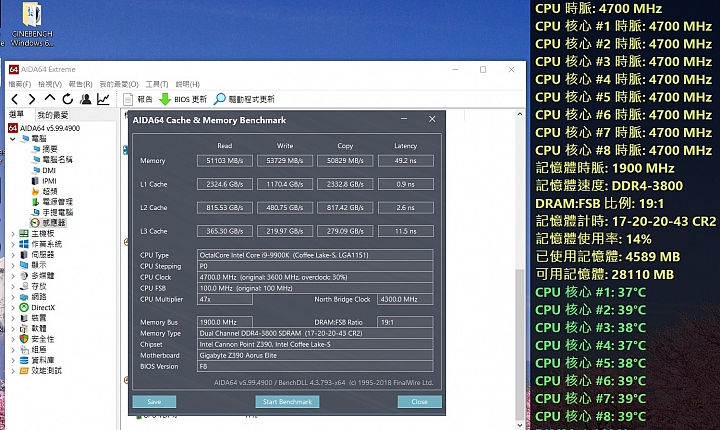Expand the 作業系統 tree node
720x430 pixels.
tap(13, 244)
